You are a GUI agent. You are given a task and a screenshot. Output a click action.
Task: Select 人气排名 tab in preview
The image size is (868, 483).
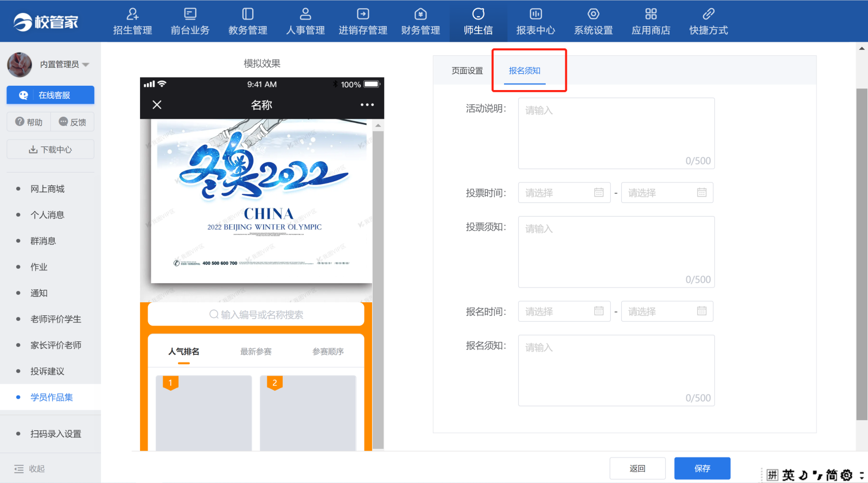tap(184, 352)
